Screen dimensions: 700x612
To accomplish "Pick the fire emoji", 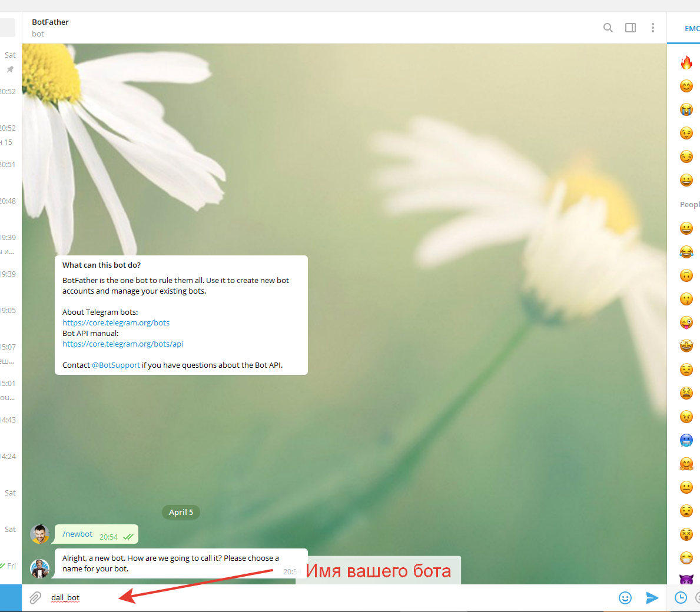I will coord(686,63).
